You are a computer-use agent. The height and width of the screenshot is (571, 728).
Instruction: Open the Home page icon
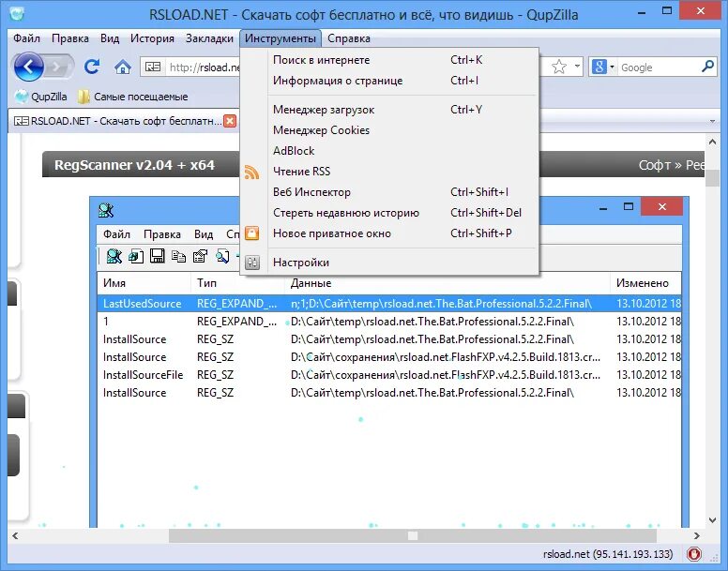122,68
